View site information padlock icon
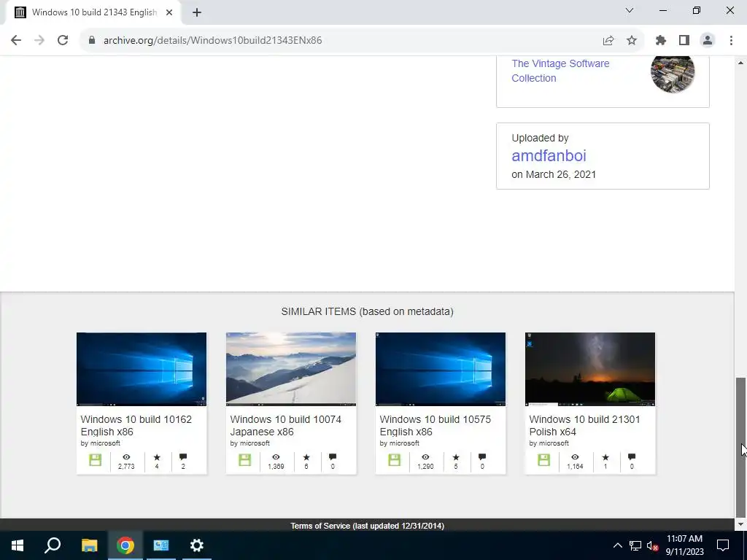Viewport: 747px width, 560px height. pos(92,40)
